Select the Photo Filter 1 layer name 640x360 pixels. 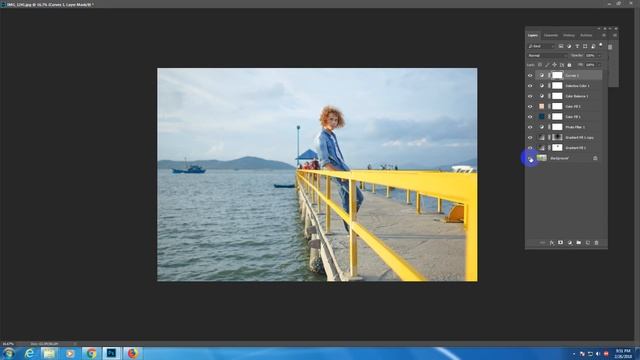pyautogui.click(x=575, y=127)
